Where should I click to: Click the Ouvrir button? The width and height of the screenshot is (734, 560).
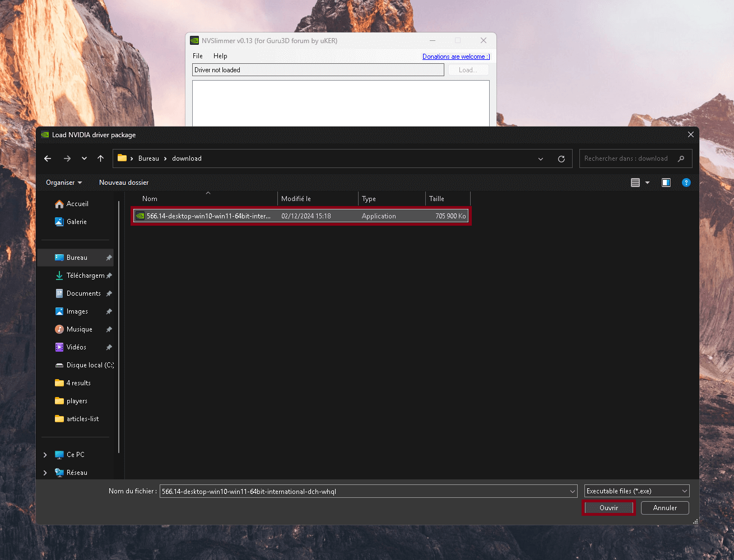tap(608, 508)
